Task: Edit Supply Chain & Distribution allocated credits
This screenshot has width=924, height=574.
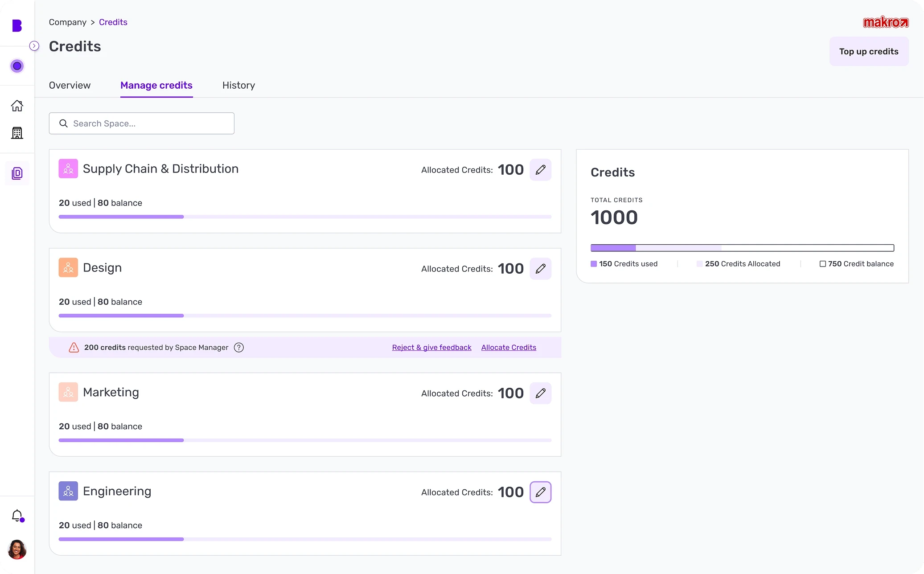Action: tap(541, 170)
